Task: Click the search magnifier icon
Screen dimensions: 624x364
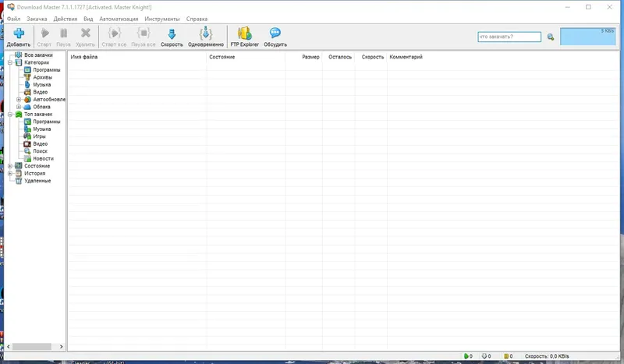Action: point(551,37)
